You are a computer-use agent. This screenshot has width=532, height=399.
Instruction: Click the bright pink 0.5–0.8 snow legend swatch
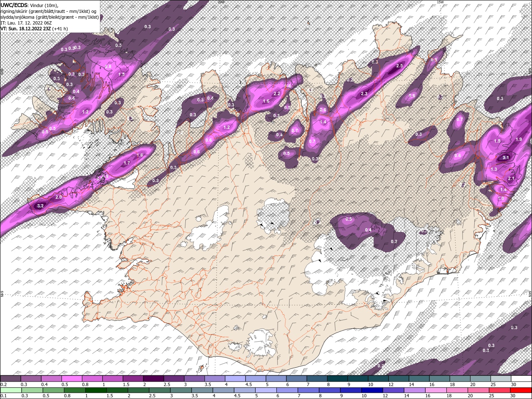pos(72,379)
